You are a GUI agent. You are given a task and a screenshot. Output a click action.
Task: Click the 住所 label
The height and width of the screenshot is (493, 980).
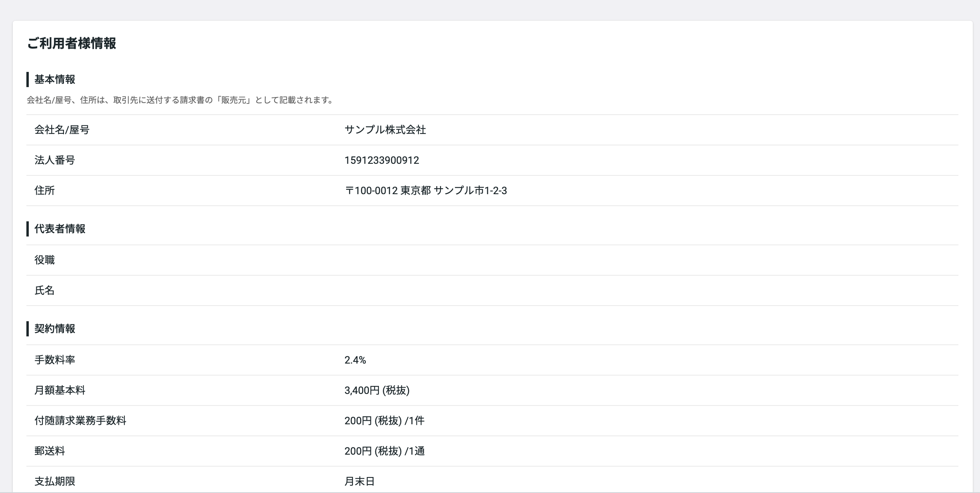(45, 191)
